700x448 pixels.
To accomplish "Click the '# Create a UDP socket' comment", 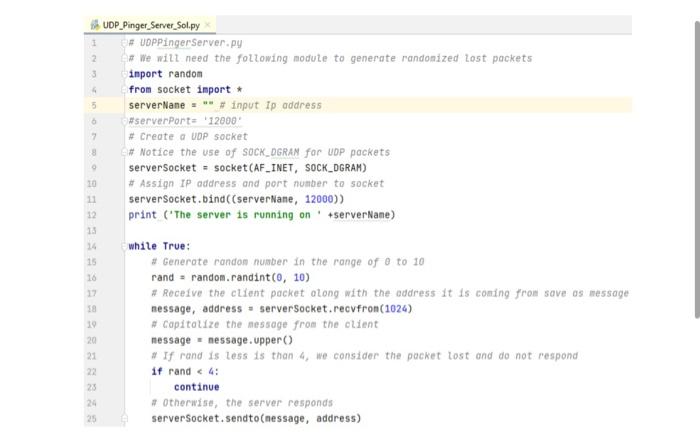I will [188, 137].
